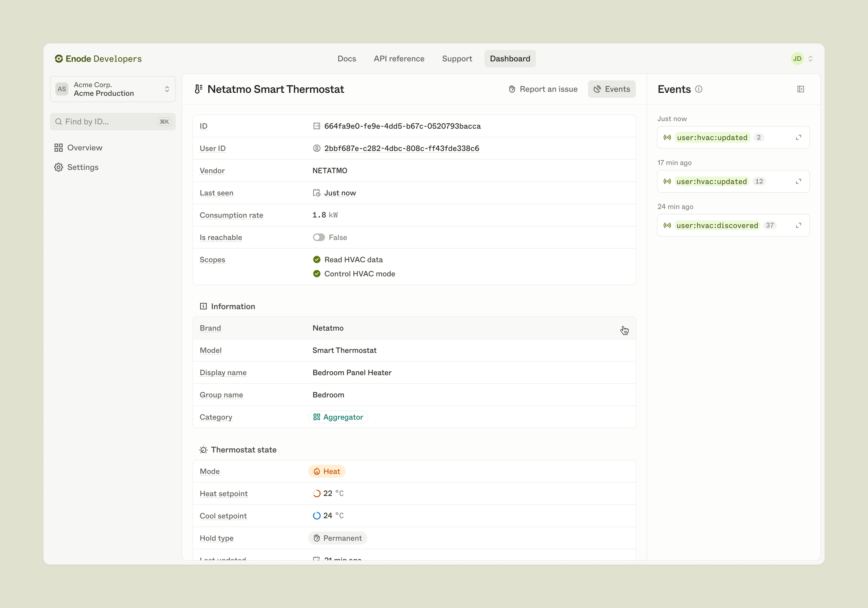Image resolution: width=868 pixels, height=608 pixels.
Task: Click the user:hvac:updated tag with count 2
Action: tap(712, 137)
